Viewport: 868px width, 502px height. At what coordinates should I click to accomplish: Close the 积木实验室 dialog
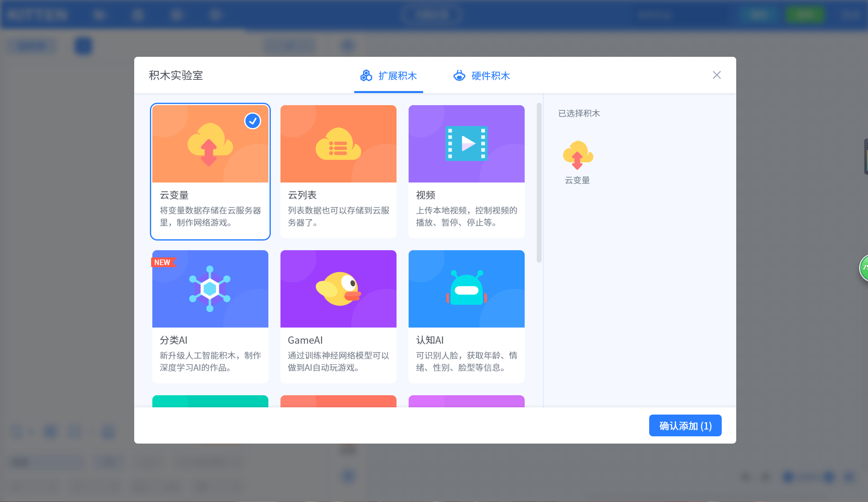[x=716, y=75]
